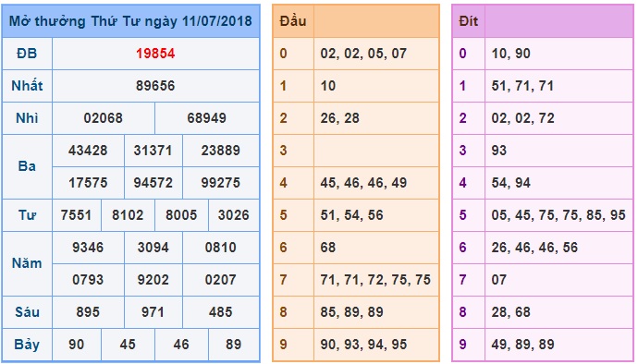638x364 pixels.
Task: Select the Năm prize number 0207
Action: click(x=221, y=280)
